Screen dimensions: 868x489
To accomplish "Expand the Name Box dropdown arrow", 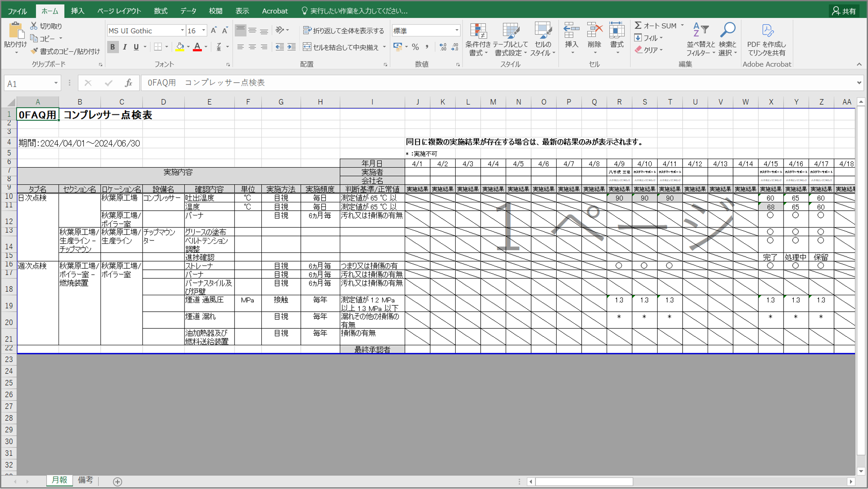I will [56, 83].
